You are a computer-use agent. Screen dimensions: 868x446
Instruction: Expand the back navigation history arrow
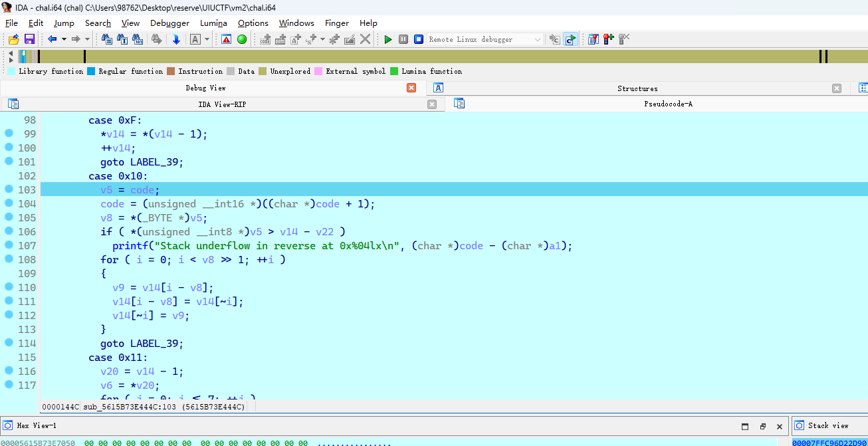(64, 39)
